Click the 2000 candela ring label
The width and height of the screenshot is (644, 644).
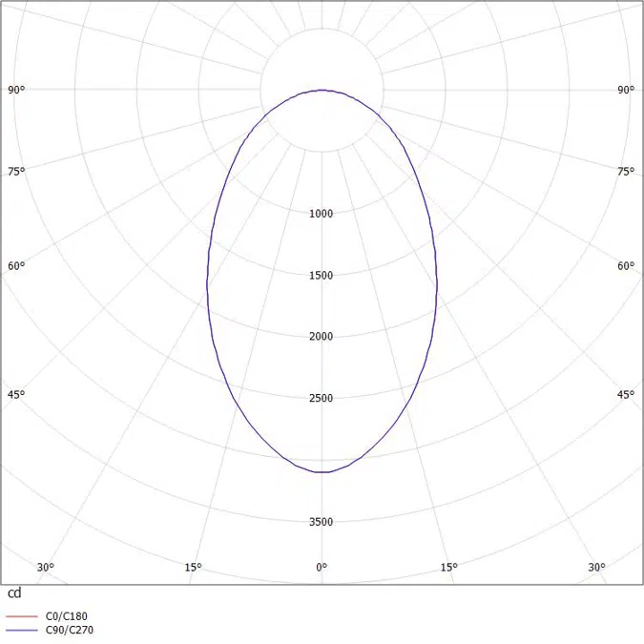coord(322,337)
